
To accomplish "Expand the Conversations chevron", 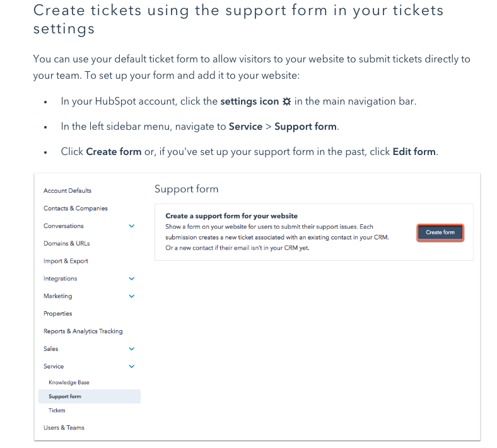I will point(131,226).
